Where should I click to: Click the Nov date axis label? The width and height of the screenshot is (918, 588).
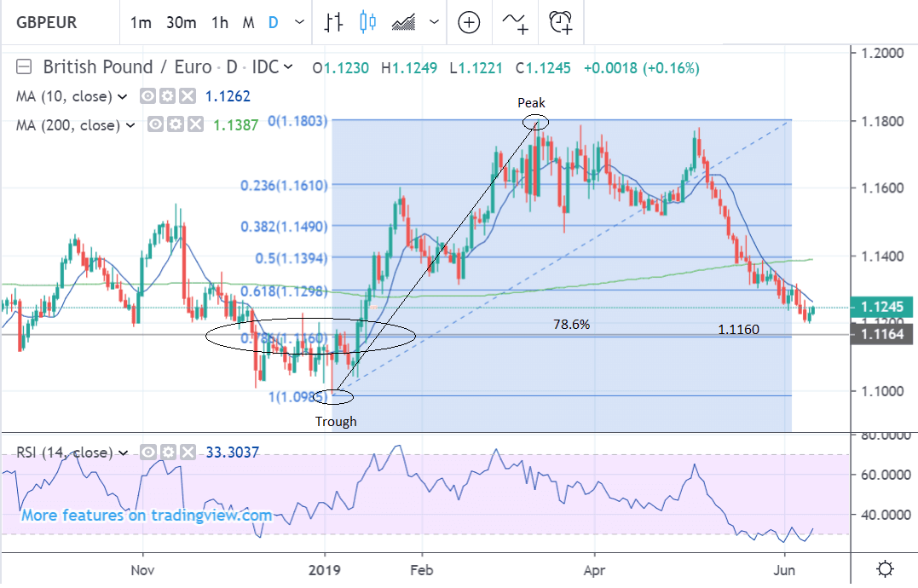pos(142,570)
